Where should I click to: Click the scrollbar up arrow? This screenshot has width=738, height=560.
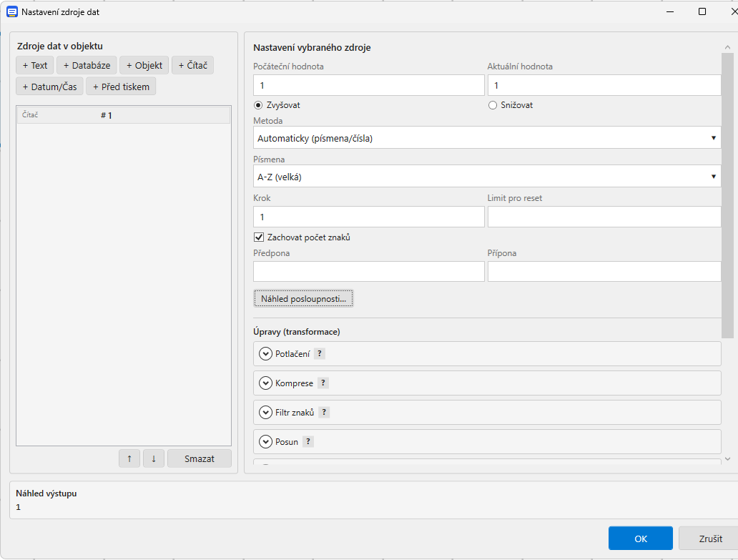[x=728, y=47]
